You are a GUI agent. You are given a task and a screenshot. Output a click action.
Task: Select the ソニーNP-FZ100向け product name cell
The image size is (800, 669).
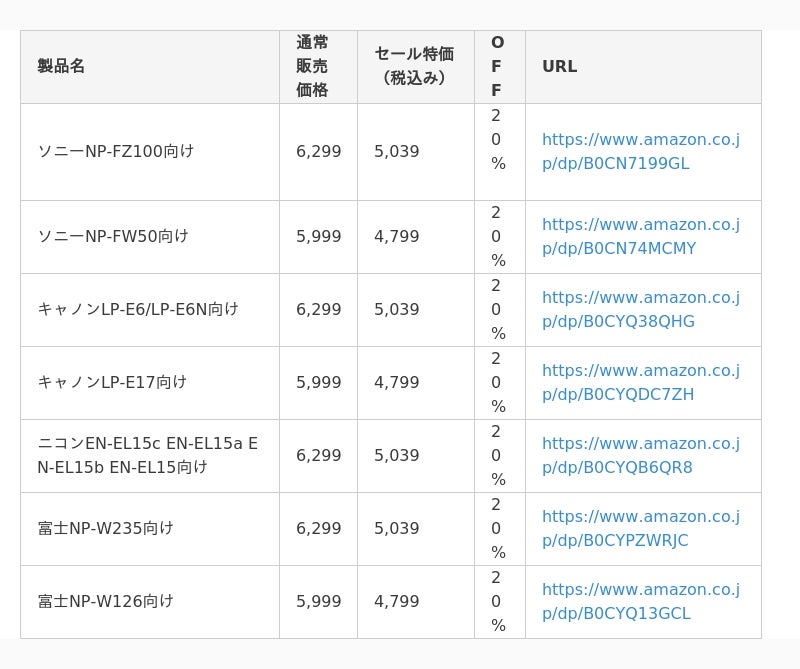[x=150, y=152]
